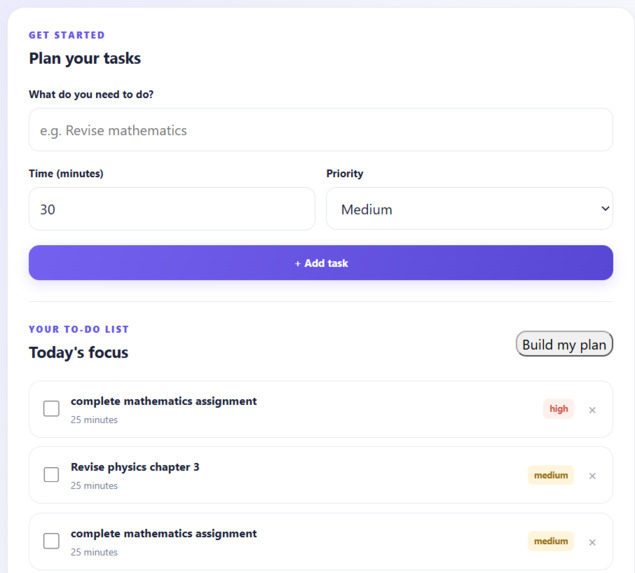Check the medium-priority complete mathematics assignment checkbox
This screenshot has width=635, height=573.
tap(51, 541)
